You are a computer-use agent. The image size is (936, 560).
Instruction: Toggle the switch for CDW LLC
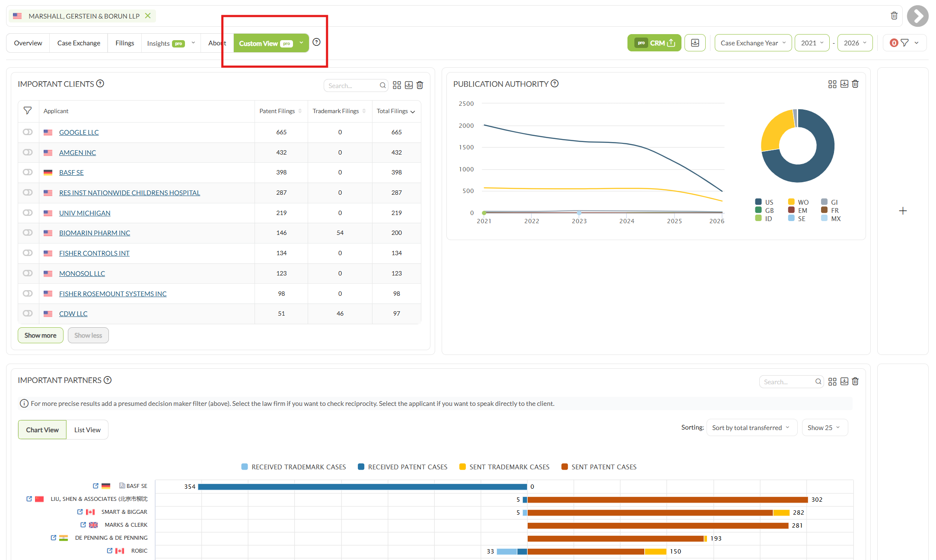tap(28, 313)
